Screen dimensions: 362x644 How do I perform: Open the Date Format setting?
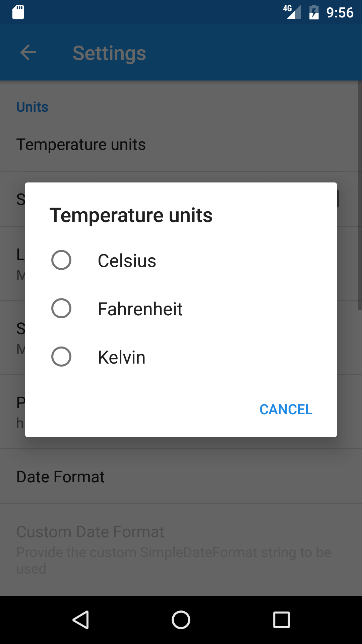(x=60, y=477)
